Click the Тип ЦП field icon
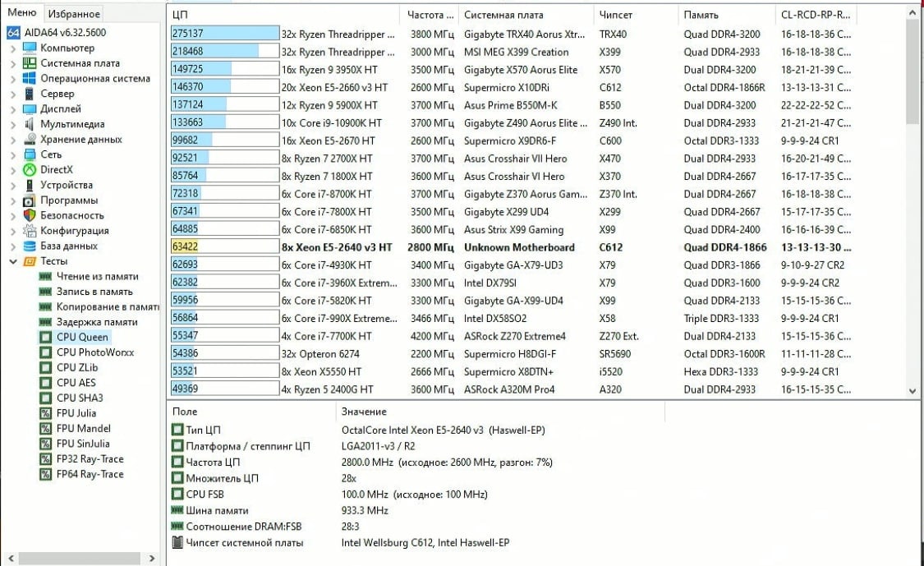Image resolution: width=924 pixels, height=566 pixels. coord(177,430)
